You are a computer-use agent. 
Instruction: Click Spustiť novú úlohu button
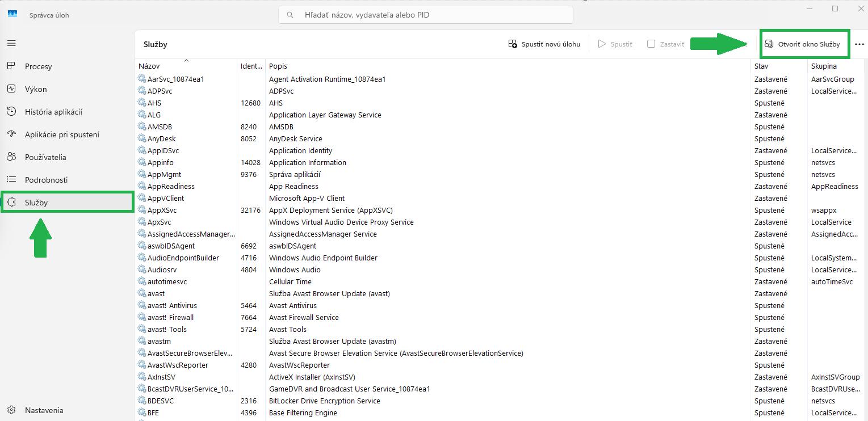click(544, 44)
